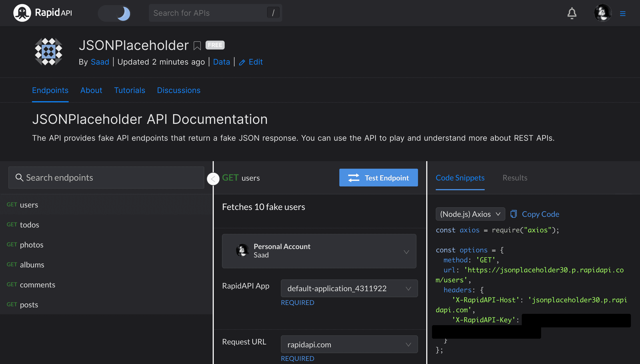The image size is (640, 364).
Task: Click the notification bell icon
Action: tap(572, 13)
